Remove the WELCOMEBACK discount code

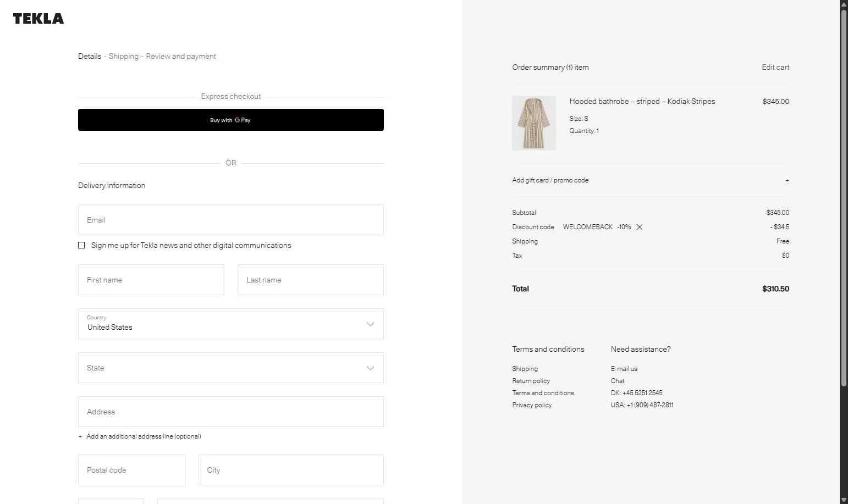pyautogui.click(x=640, y=227)
